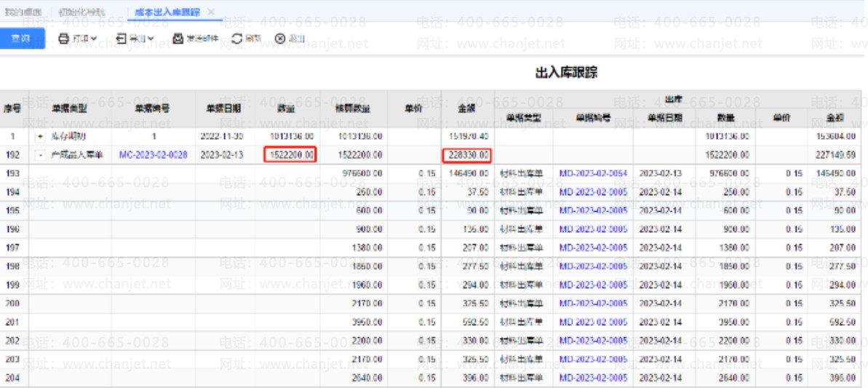This screenshot has height=388, width=868.
Task: Open document link MC-2023-02-0028
Action: (x=154, y=156)
